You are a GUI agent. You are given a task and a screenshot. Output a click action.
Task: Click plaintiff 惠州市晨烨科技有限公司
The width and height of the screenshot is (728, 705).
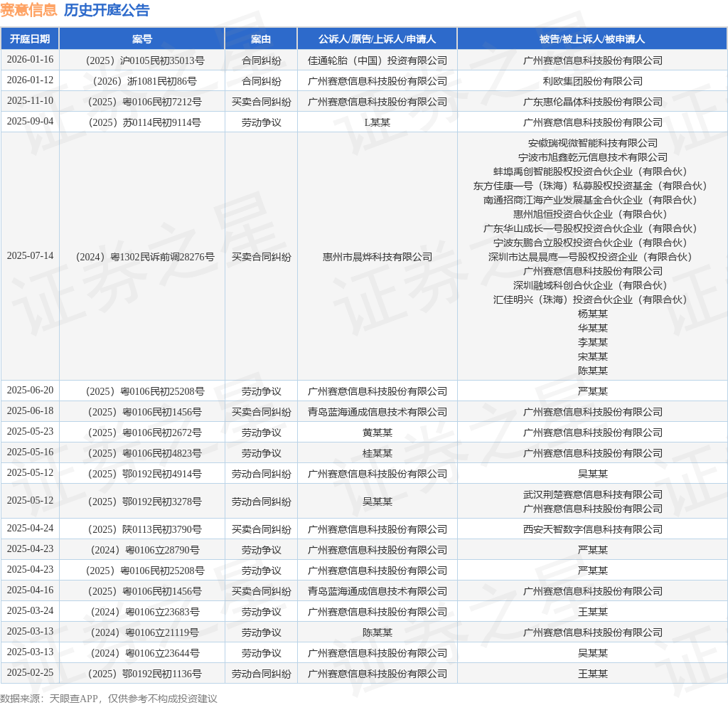coord(378,257)
